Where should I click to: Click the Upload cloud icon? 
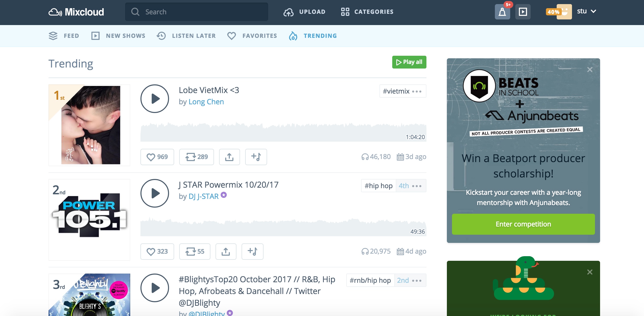click(289, 12)
